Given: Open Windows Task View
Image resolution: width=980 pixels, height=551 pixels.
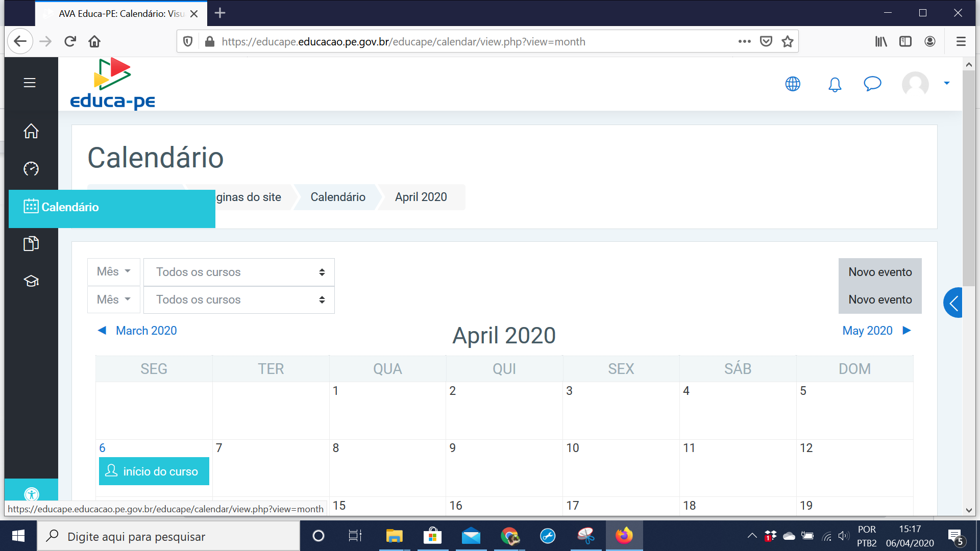Looking at the screenshot, I should (355, 536).
